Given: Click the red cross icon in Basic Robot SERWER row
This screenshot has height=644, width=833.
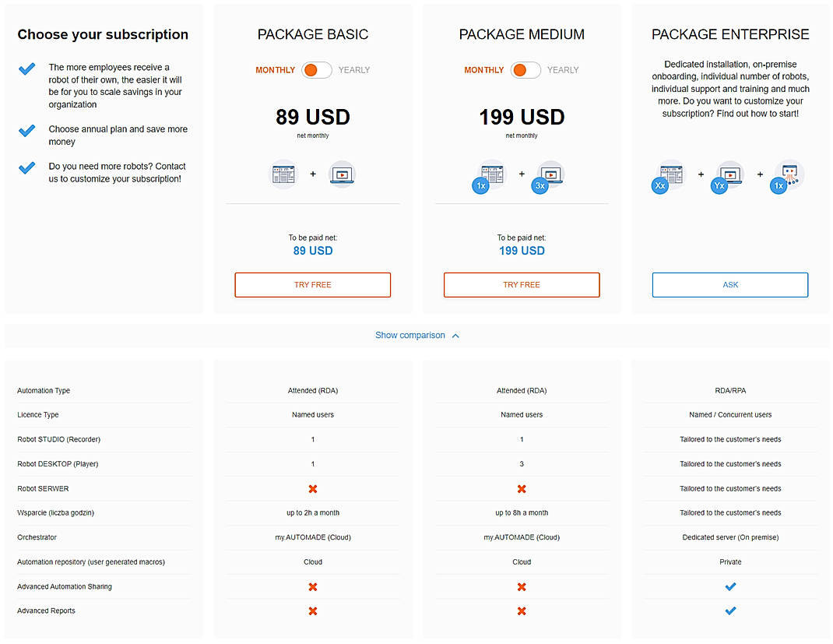Looking at the screenshot, I should point(312,488).
